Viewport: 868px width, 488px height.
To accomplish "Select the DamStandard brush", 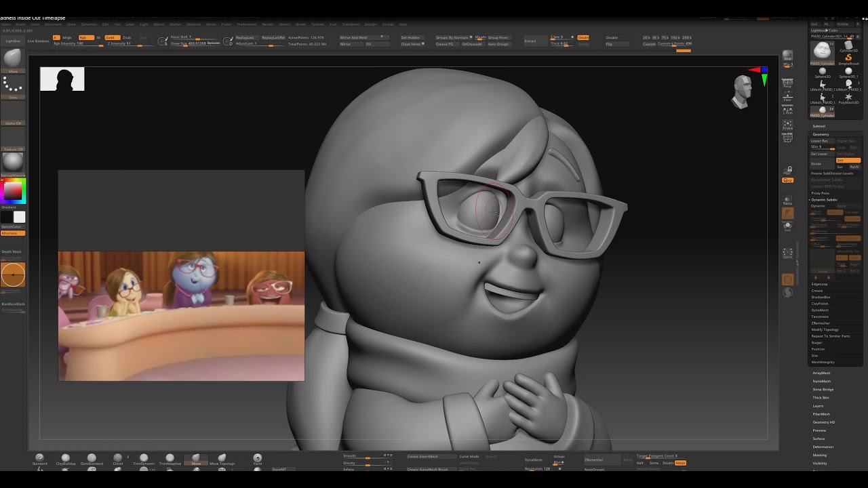I will [92, 460].
